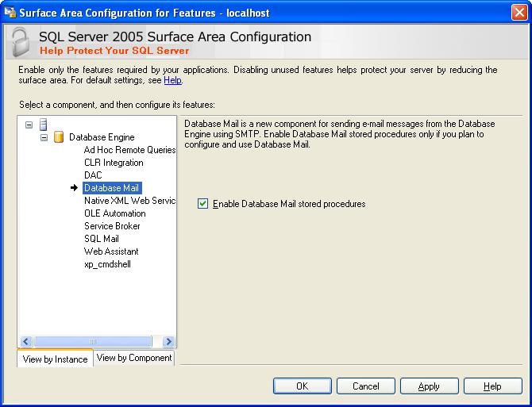Select Database Mail tree item

coord(112,188)
